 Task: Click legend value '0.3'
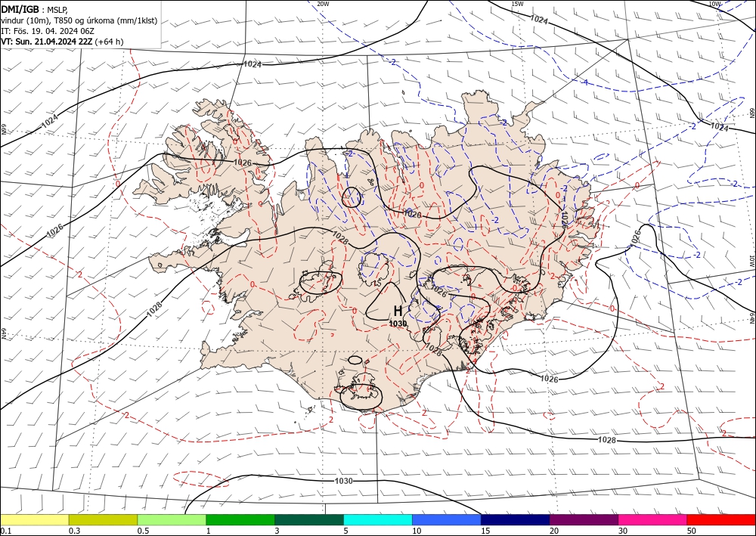click(74, 531)
